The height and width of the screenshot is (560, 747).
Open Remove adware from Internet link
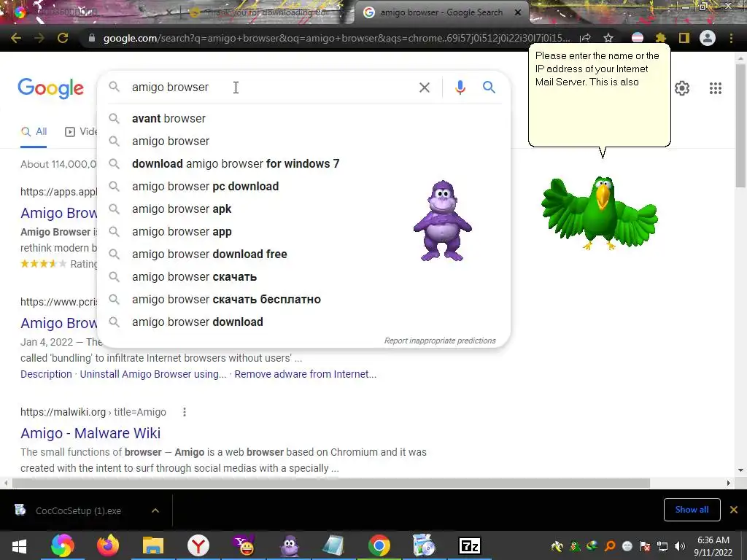[306, 374]
